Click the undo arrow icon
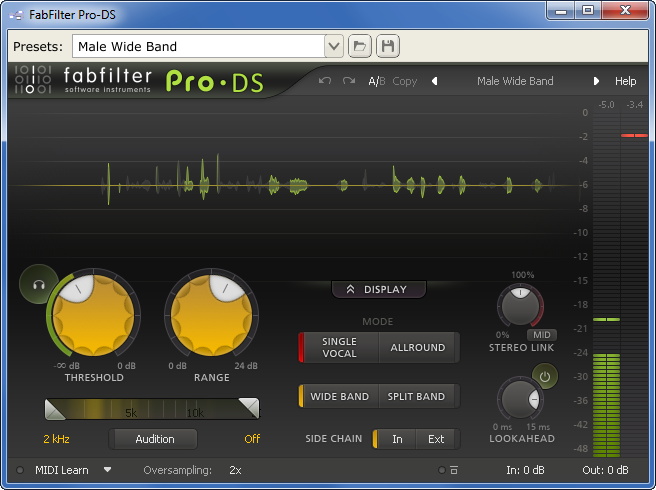The image size is (656, 490). [324, 81]
